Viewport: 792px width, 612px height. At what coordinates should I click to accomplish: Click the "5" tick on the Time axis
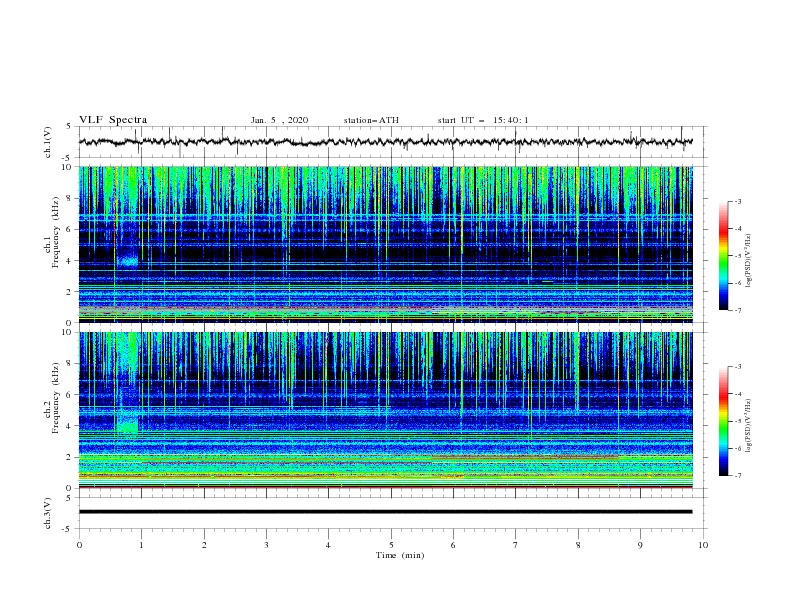391,545
